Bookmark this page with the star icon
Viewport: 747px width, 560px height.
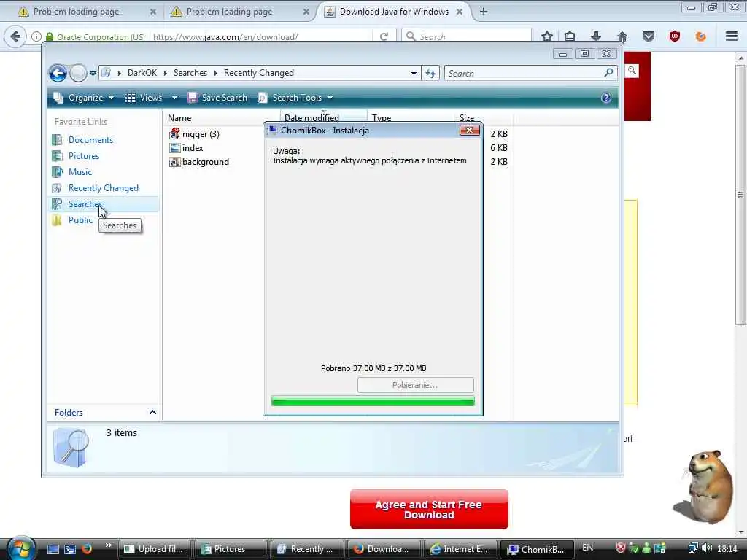point(547,36)
